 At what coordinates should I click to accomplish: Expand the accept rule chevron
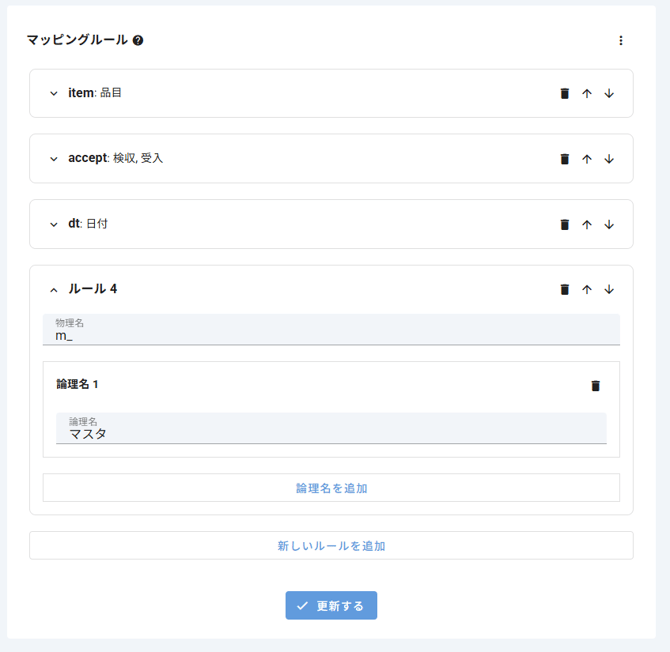(x=54, y=159)
